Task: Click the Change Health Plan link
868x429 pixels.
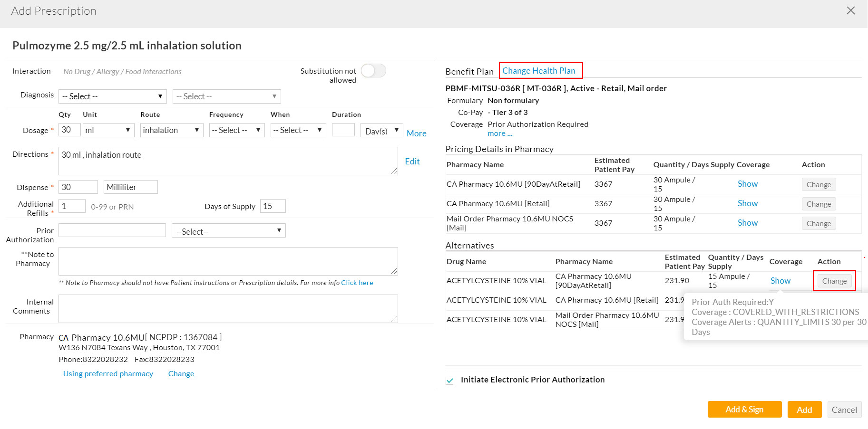Action: coord(539,71)
